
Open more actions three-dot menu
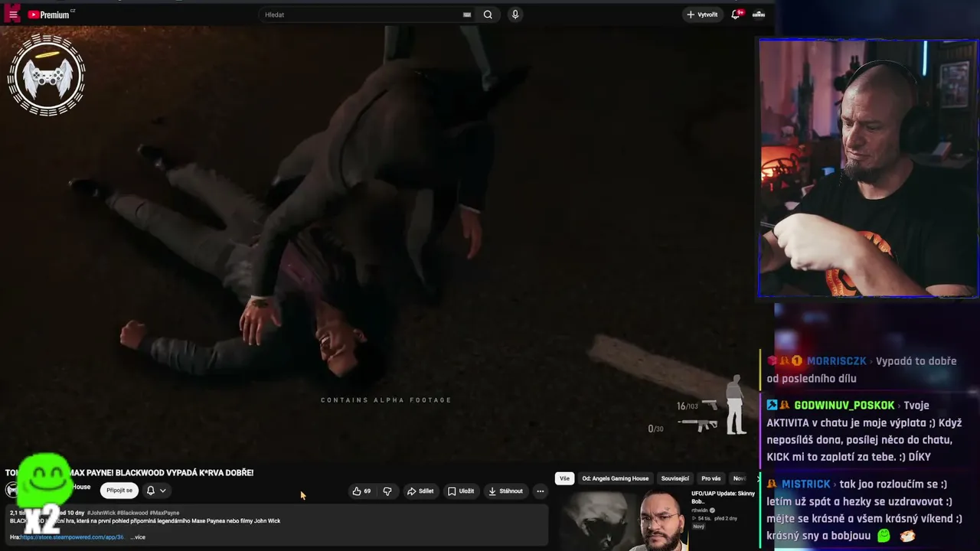[541, 491]
